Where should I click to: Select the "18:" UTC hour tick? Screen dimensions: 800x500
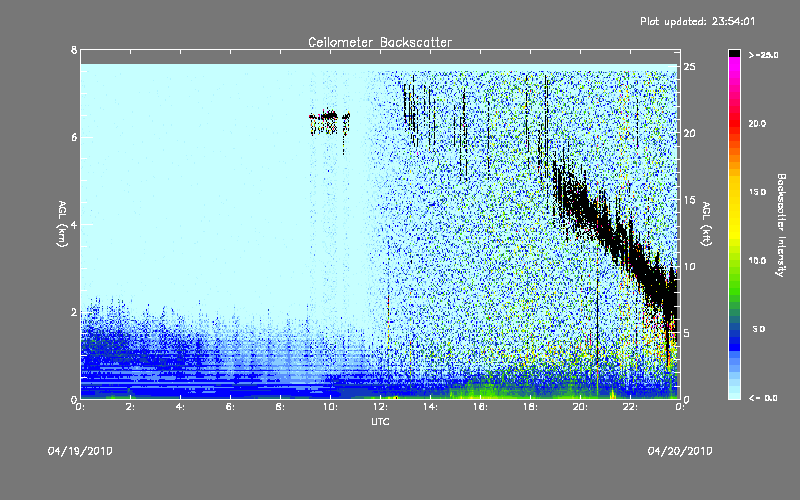530,407
